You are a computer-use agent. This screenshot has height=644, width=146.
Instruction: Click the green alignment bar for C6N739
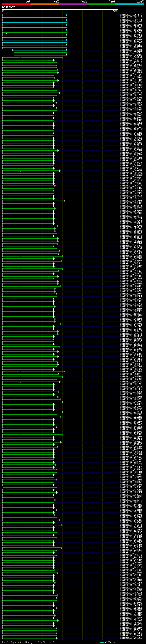click(33, 58)
